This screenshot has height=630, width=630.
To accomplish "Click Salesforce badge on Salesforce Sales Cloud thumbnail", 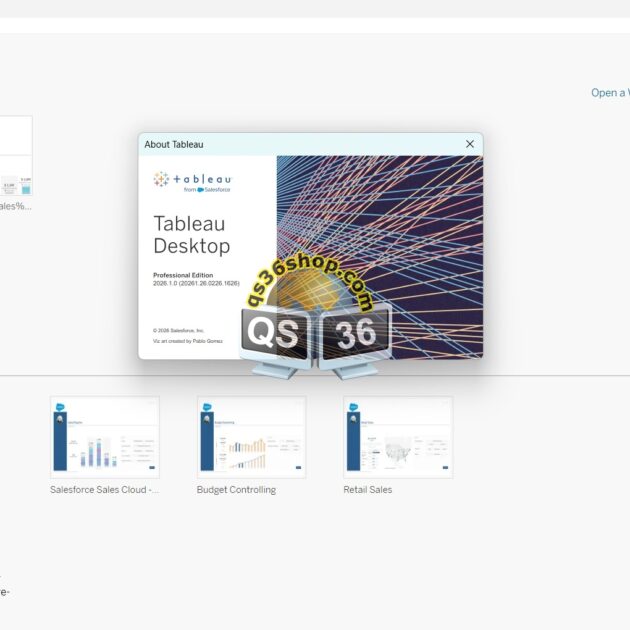I will (x=60, y=407).
